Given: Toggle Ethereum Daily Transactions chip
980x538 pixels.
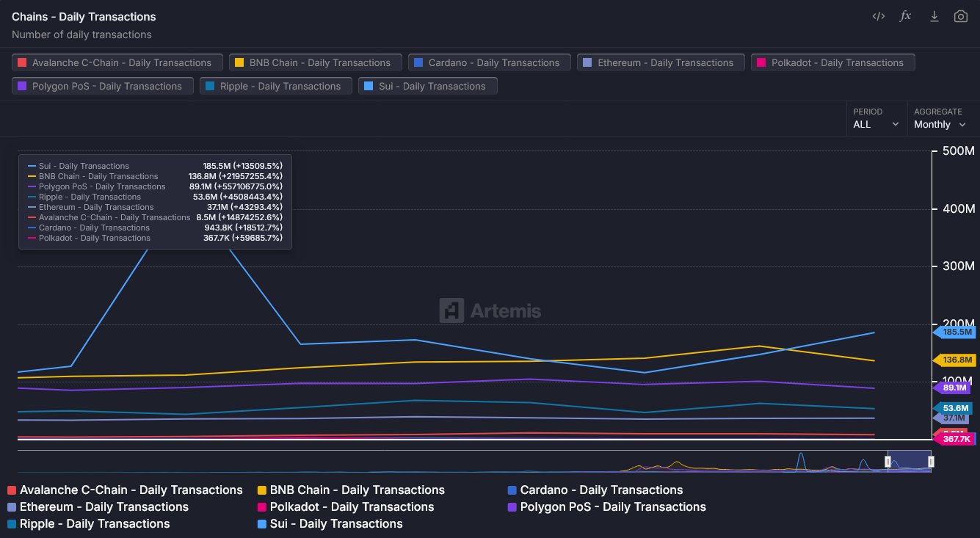Looking at the screenshot, I should click(x=661, y=62).
